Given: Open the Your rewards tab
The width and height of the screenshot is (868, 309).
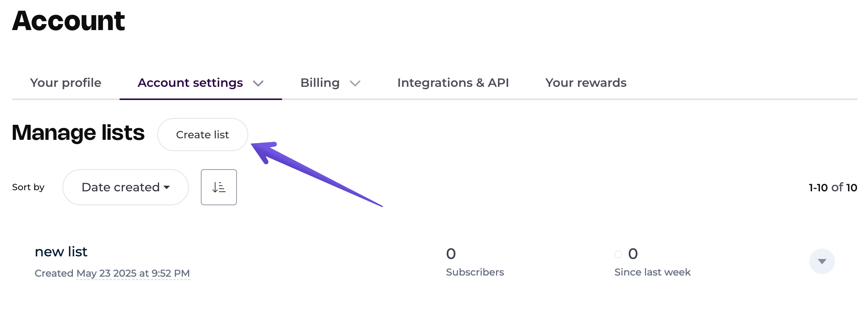Looking at the screenshot, I should pyautogui.click(x=586, y=83).
